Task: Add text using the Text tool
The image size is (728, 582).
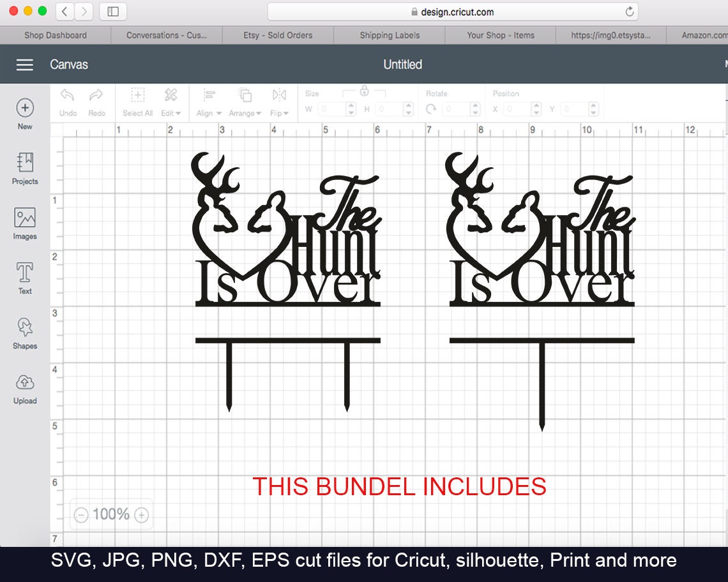Action: pyautogui.click(x=25, y=278)
